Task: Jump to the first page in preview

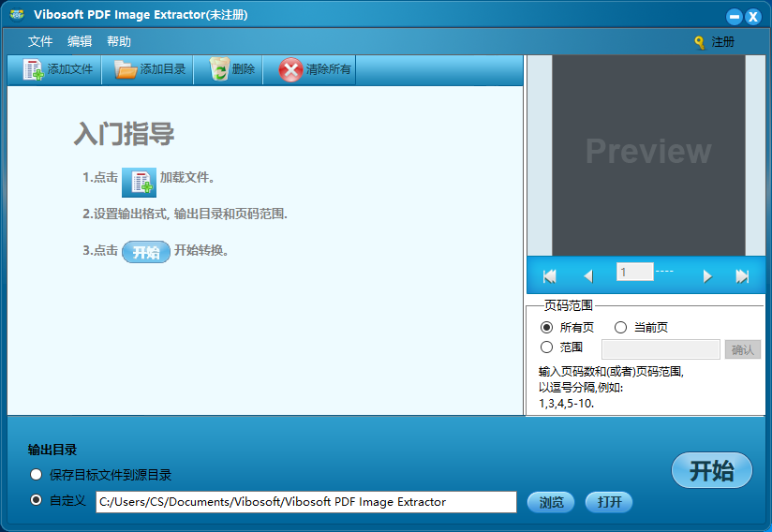Action: coord(549,276)
